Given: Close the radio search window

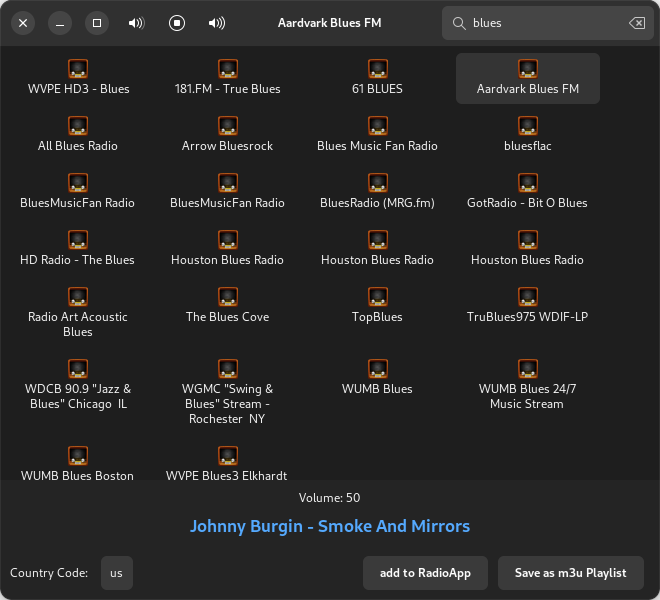Looking at the screenshot, I should (23, 23).
